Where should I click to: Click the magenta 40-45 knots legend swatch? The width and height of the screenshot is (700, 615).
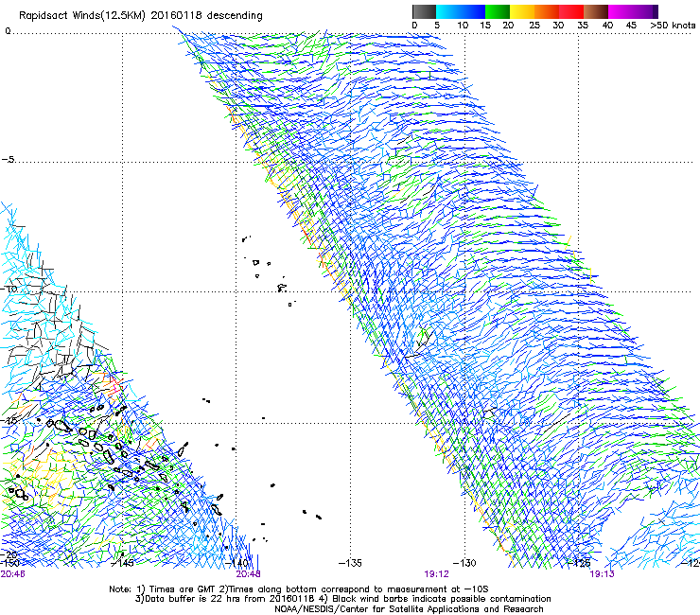621,11
